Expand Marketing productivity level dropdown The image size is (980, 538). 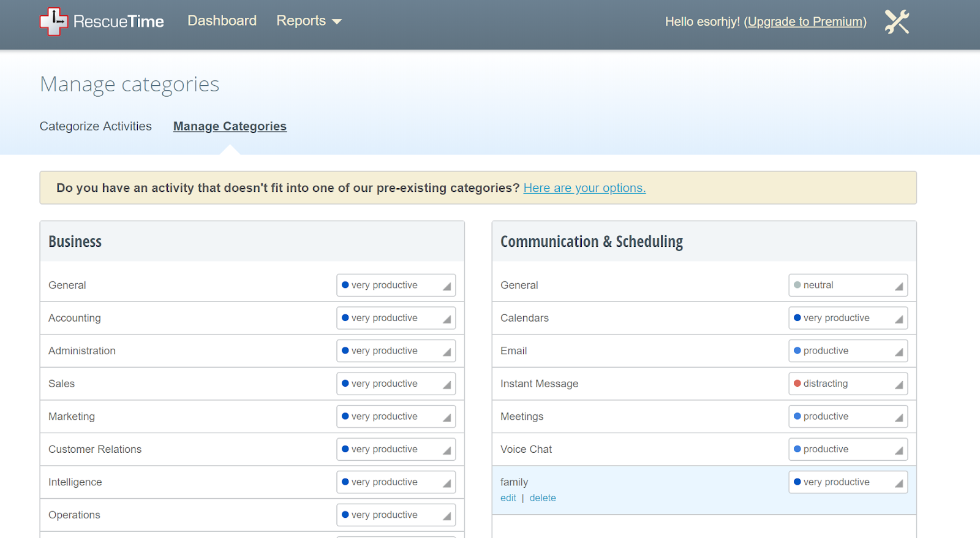[396, 417]
